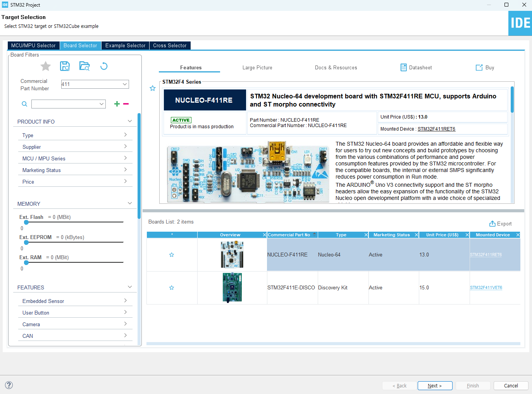Favorite the NUCLEO-F411RE row star
This screenshot has height=394, width=532.
tap(172, 255)
